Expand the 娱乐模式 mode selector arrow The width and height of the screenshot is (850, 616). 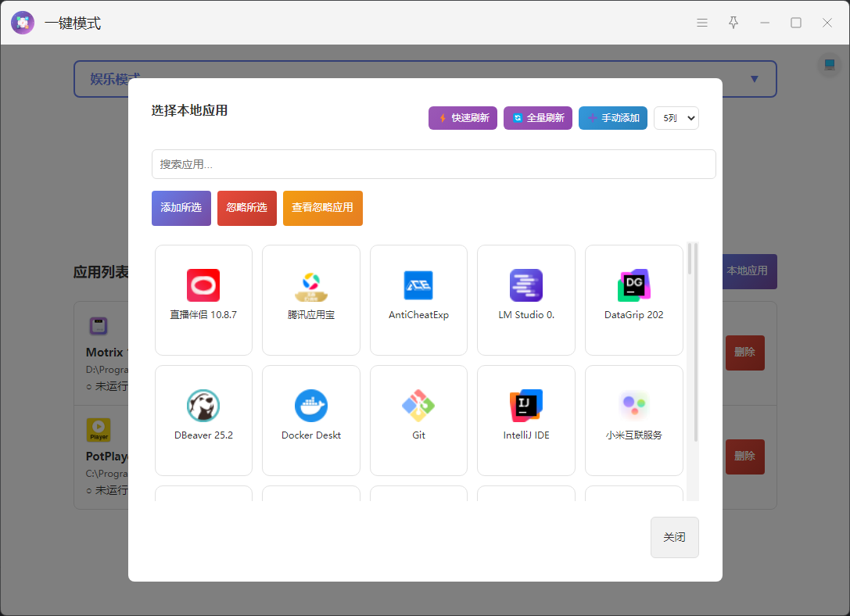click(754, 79)
